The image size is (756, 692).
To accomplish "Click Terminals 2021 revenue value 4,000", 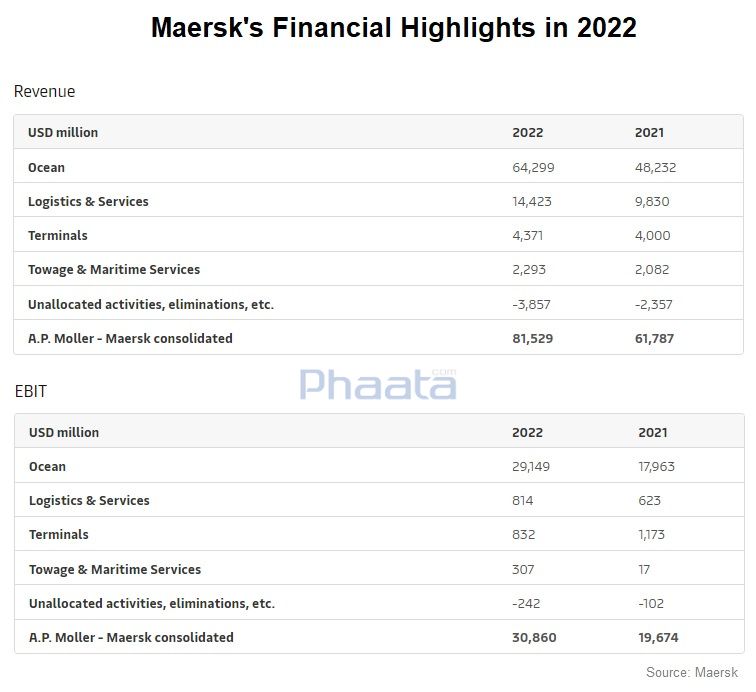I will (x=652, y=236).
